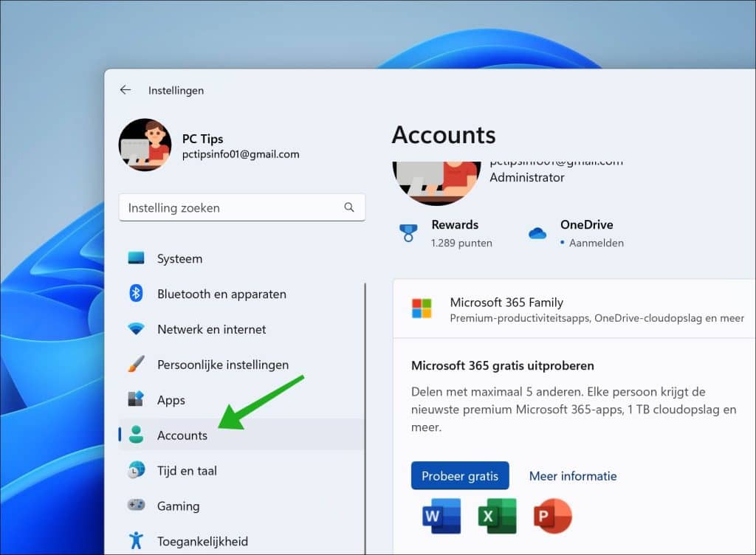Click the Apps sidebar icon
The image size is (756, 555).
point(136,399)
